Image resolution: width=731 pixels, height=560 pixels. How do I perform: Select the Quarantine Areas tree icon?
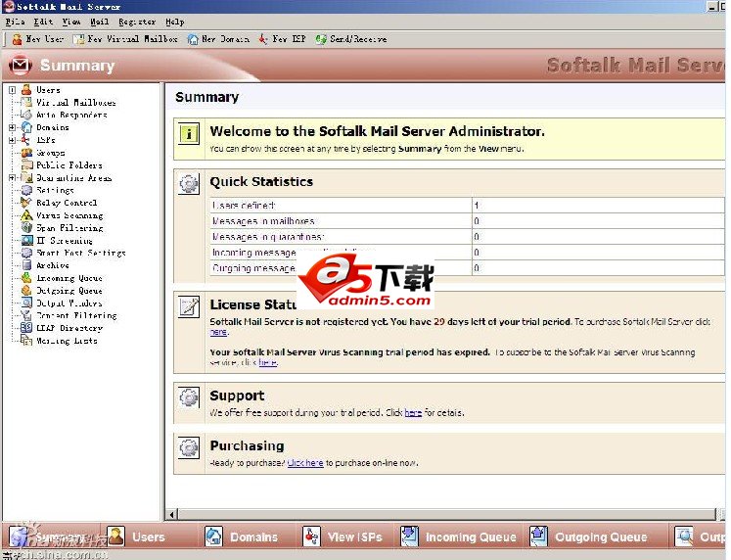pyautogui.click(x=26, y=177)
